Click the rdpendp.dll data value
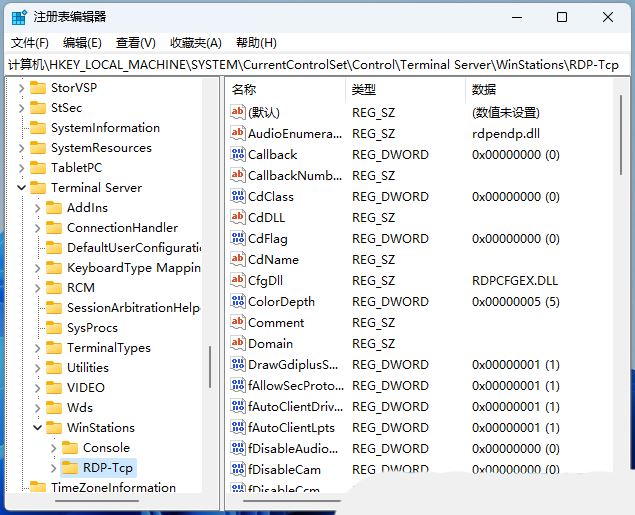 click(x=506, y=133)
